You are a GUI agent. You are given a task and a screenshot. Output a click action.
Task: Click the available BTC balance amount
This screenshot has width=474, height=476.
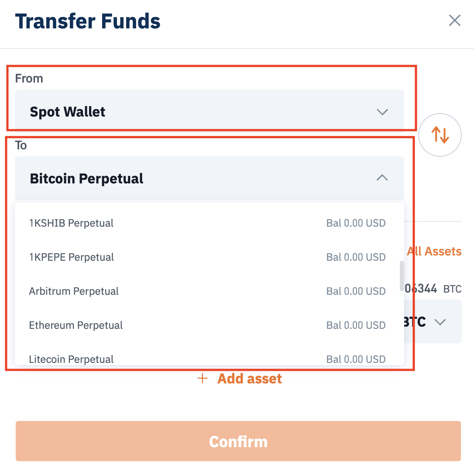(422, 288)
